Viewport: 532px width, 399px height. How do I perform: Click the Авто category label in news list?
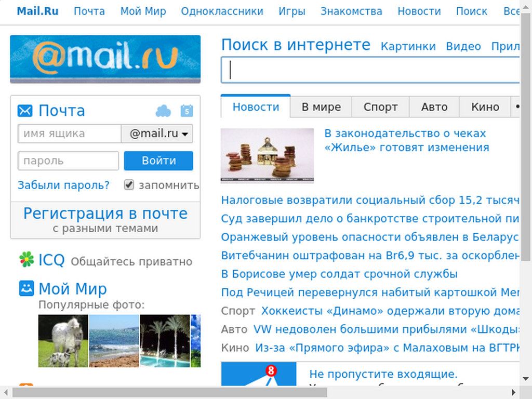coord(234,329)
